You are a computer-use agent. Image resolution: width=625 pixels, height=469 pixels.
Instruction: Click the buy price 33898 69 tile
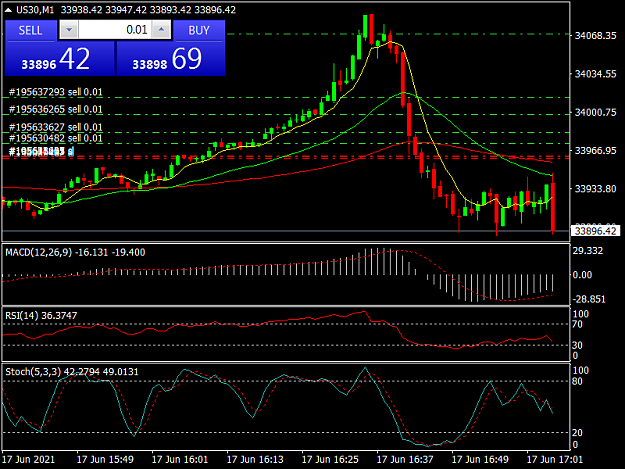(x=171, y=59)
